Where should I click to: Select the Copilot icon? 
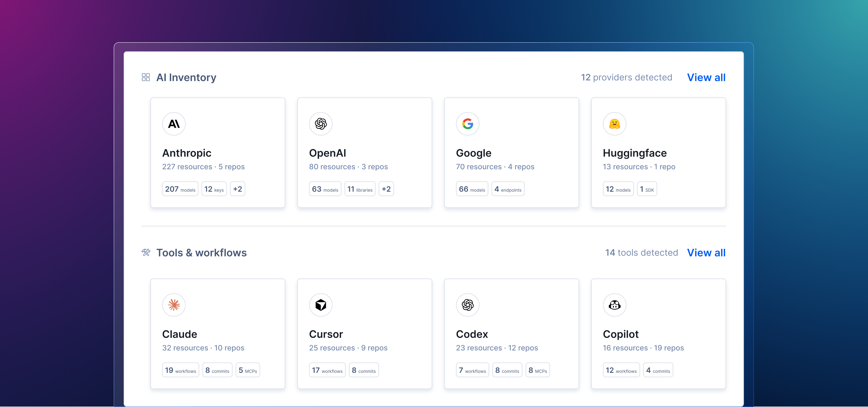pyautogui.click(x=615, y=305)
